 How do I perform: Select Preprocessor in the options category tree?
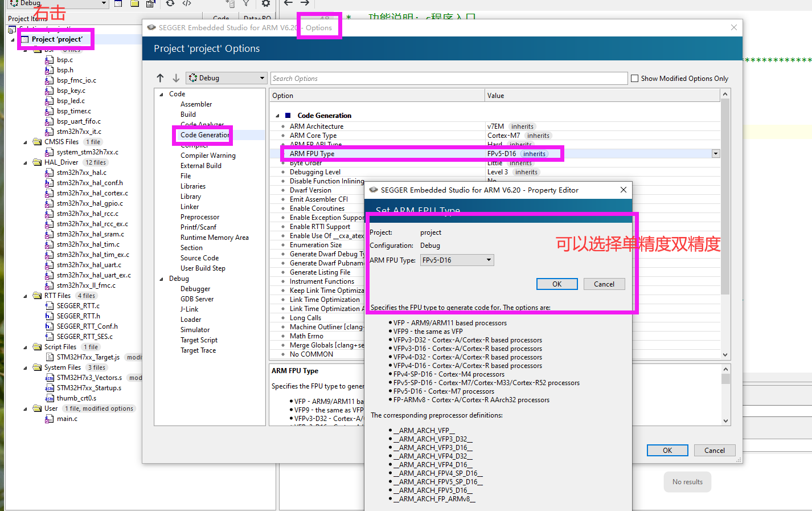[200, 217]
